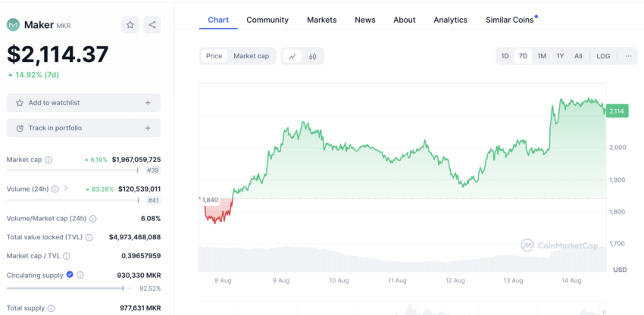Click the 2,000 price axis label
Screen dimensions: 644x315
point(617,148)
